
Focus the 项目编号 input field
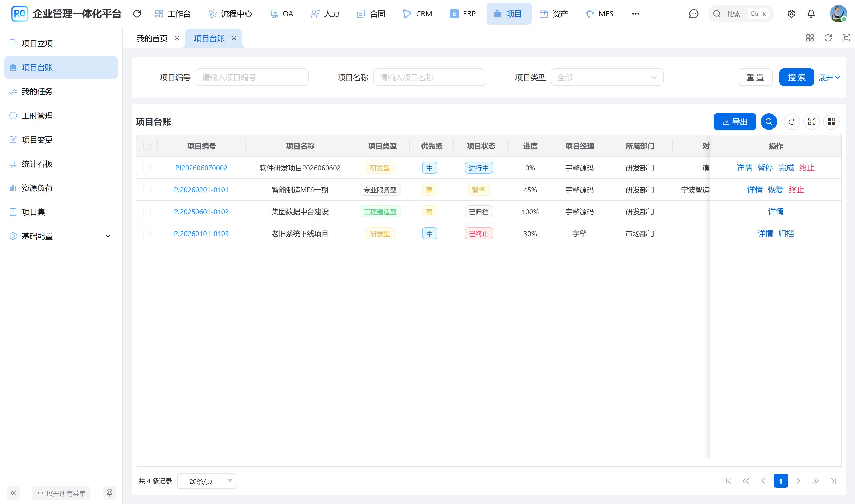tap(252, 78)
